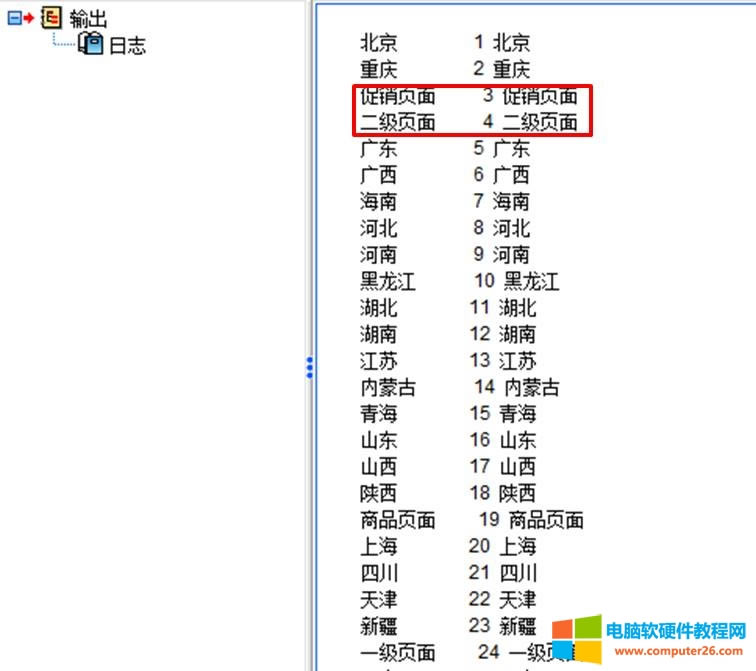Click the 黑龙江 entry in row 10
Image resolution: width=756 pixels, height=671 pixels.
(x=388, y=282)
